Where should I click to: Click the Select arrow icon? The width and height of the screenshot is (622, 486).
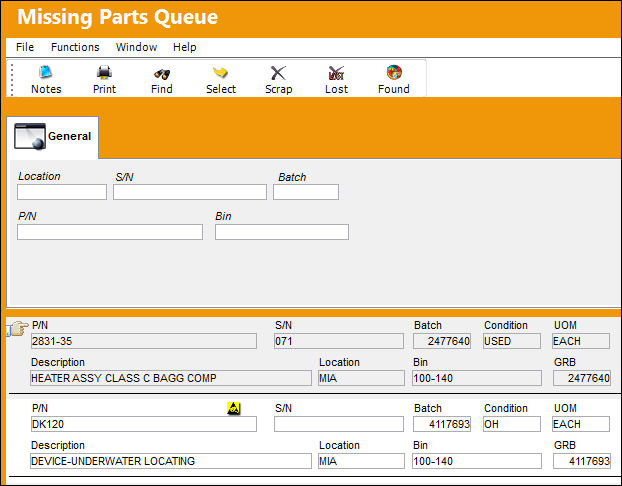tap(221, 73)
